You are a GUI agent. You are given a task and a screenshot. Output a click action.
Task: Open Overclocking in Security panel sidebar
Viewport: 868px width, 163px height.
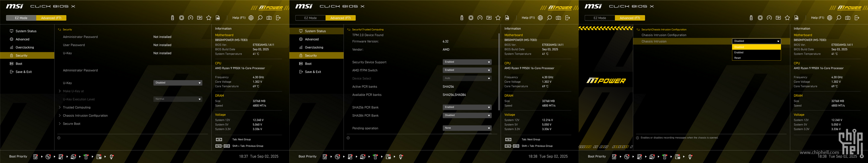tap(27, 47)
